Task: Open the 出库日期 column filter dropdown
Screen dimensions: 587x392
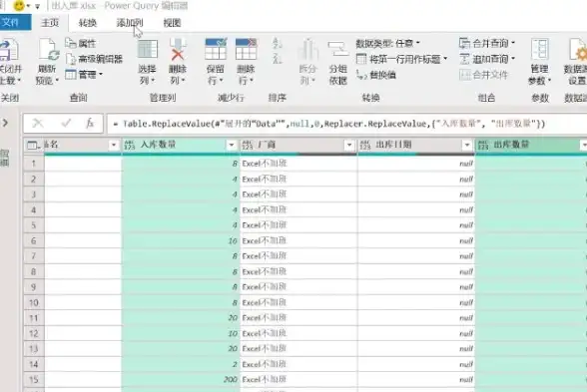Action: click(x=467, y=145)
